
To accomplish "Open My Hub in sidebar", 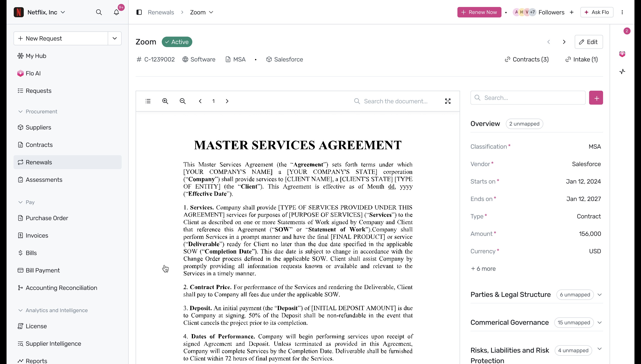I will coord(68,56).
